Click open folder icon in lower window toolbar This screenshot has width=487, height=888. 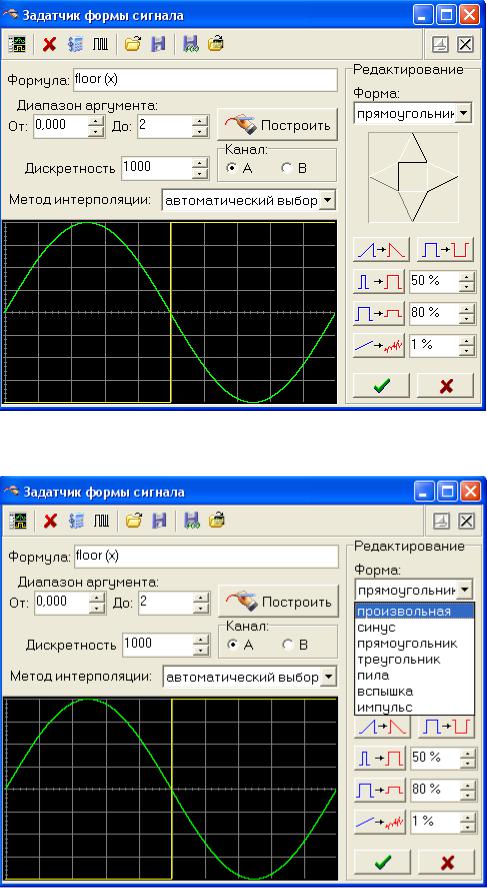tap(133, 521)
